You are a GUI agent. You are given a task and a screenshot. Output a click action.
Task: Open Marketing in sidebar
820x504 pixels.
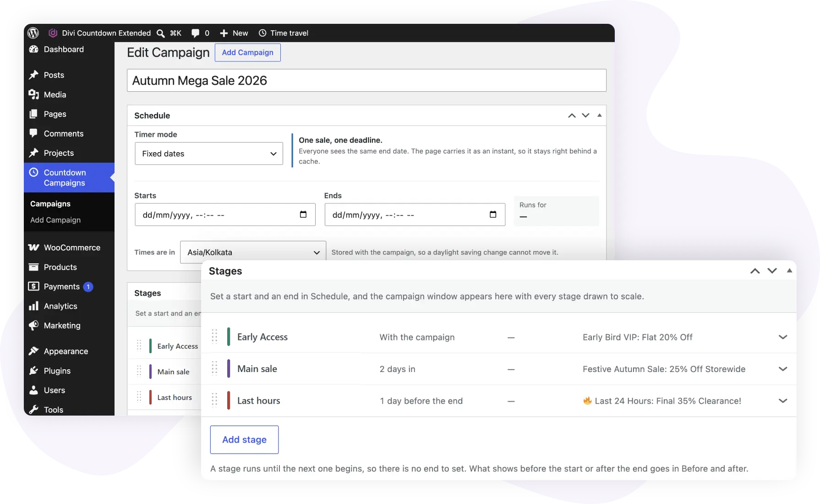pyautogui.click(x=69, y=325)
